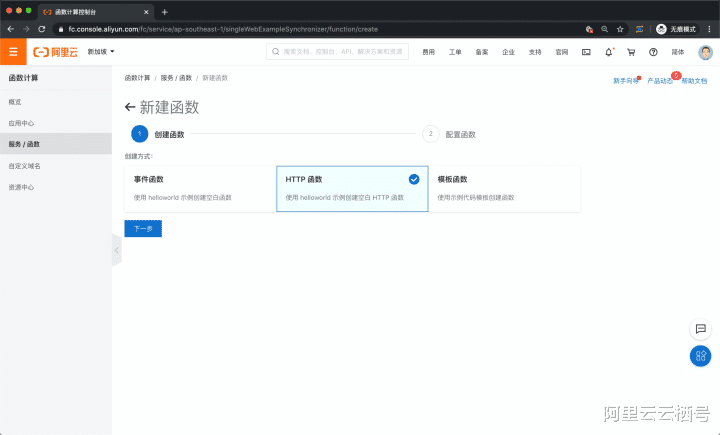
Task: Open the 帮助文档 link
Action: 694,81
